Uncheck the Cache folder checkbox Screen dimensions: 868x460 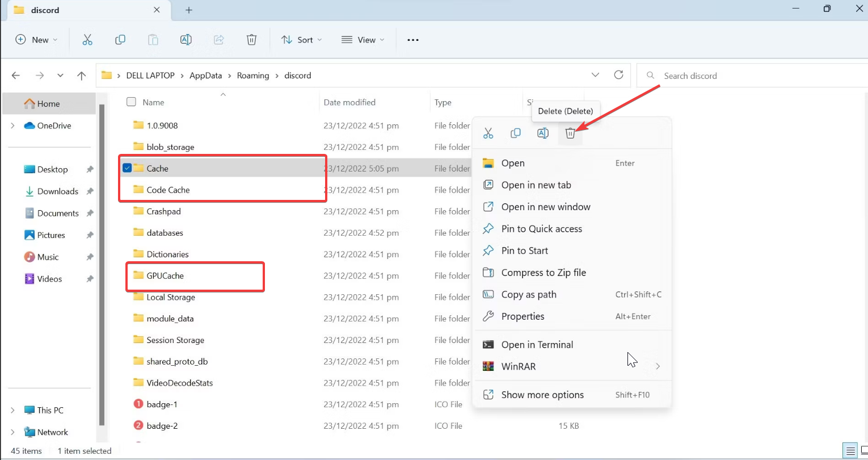tap(128, 168)
